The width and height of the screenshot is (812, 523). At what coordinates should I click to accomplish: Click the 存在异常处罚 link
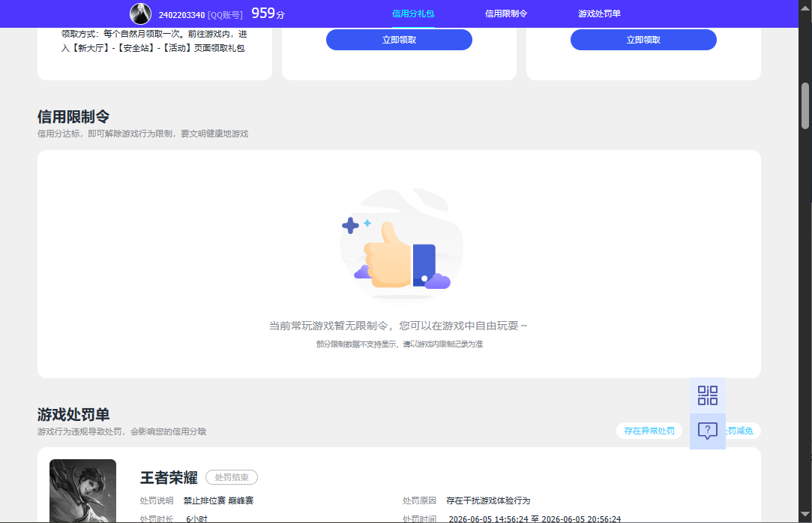pos(649,431)
